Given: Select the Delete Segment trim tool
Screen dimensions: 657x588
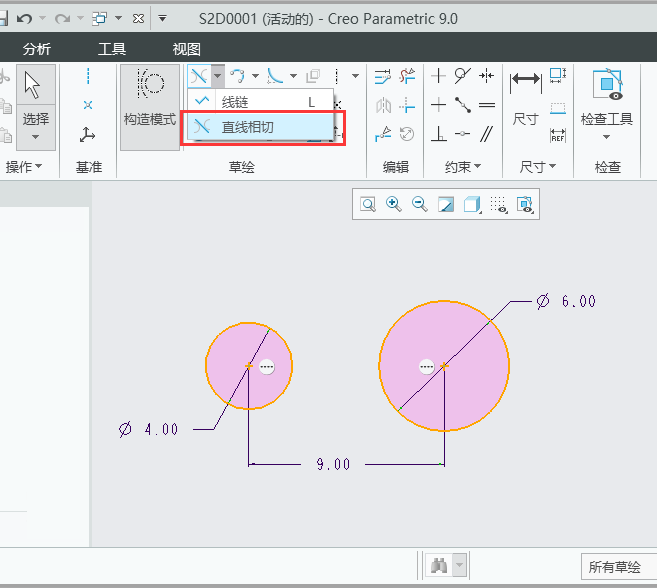Looking at the screenshot, I should point(407,76).
